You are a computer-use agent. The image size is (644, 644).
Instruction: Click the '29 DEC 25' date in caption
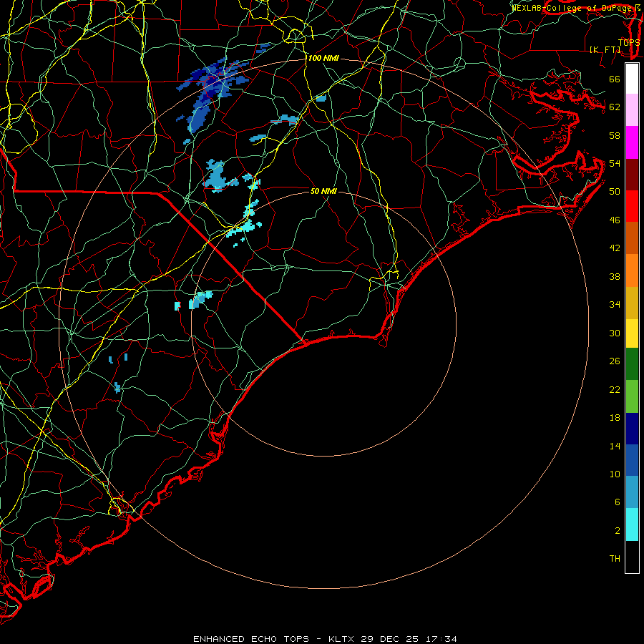pos(390,639)
